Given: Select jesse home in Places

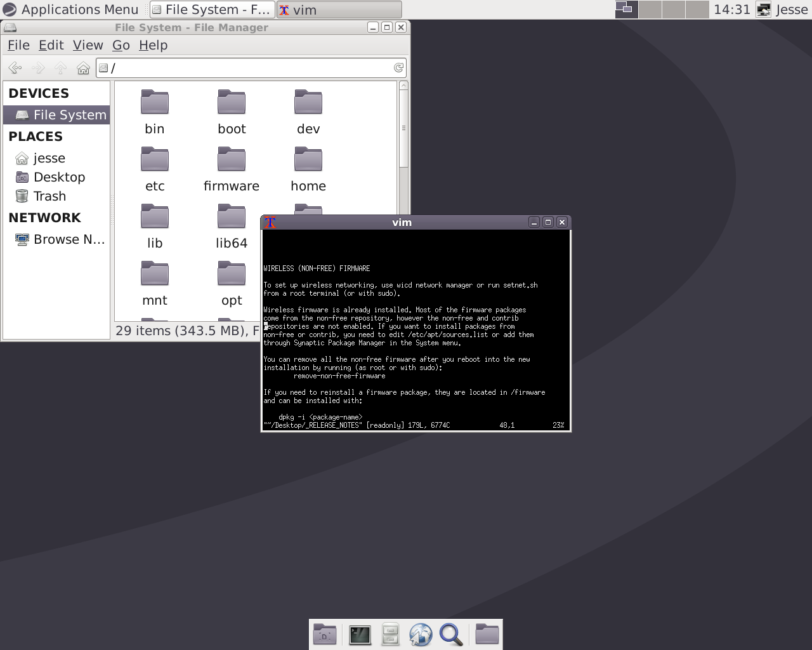Looking at the screenshot, I should 56,158.
